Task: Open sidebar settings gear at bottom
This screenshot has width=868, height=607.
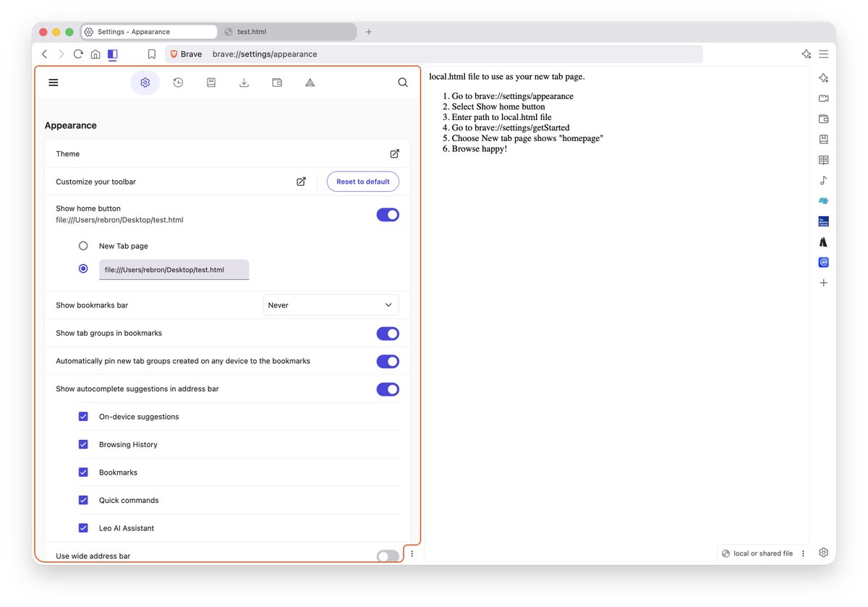Action: pyautogui.click(x=823, y=553)
